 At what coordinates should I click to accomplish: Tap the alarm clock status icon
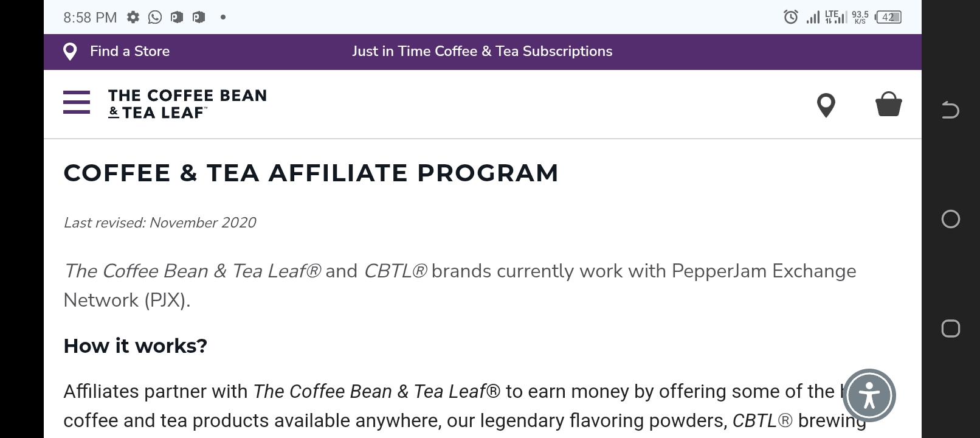point(790,17)
